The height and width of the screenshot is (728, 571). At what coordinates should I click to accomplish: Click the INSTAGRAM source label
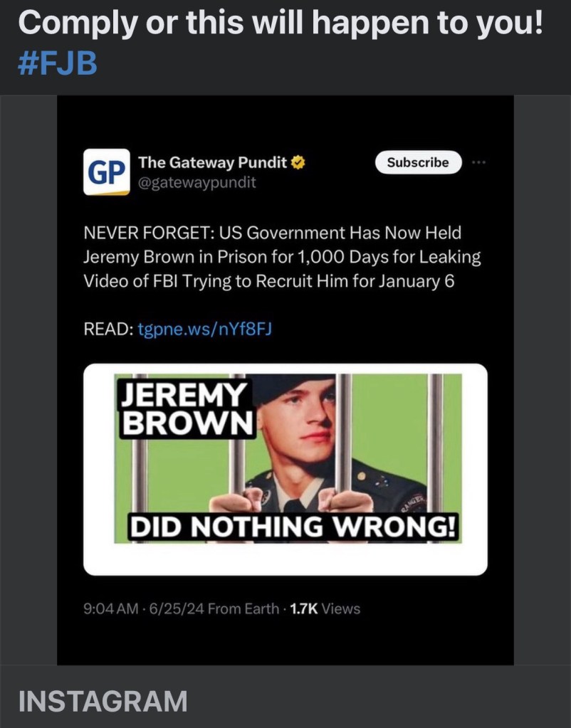[x=103, y=701]
